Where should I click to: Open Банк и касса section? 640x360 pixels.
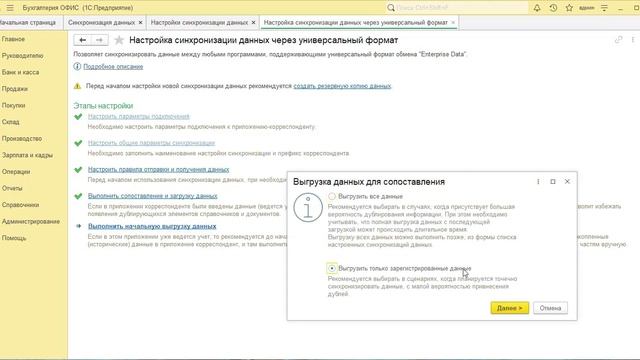point(20,72)
